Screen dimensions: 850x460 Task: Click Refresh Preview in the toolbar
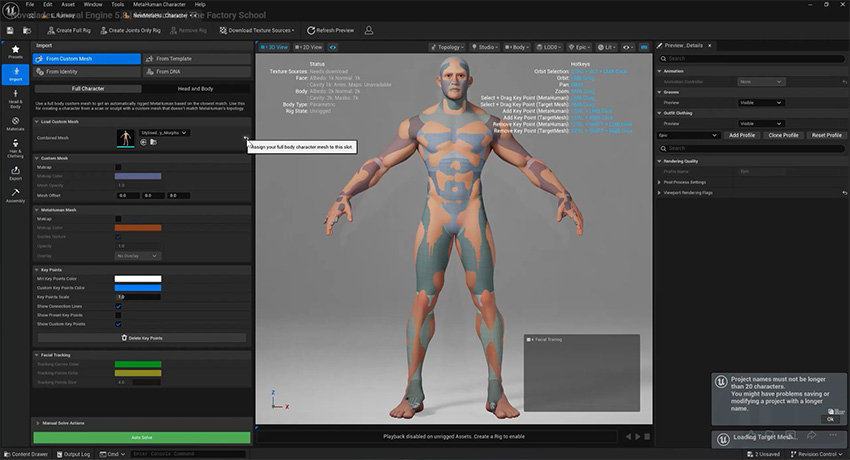pos(330,30)
